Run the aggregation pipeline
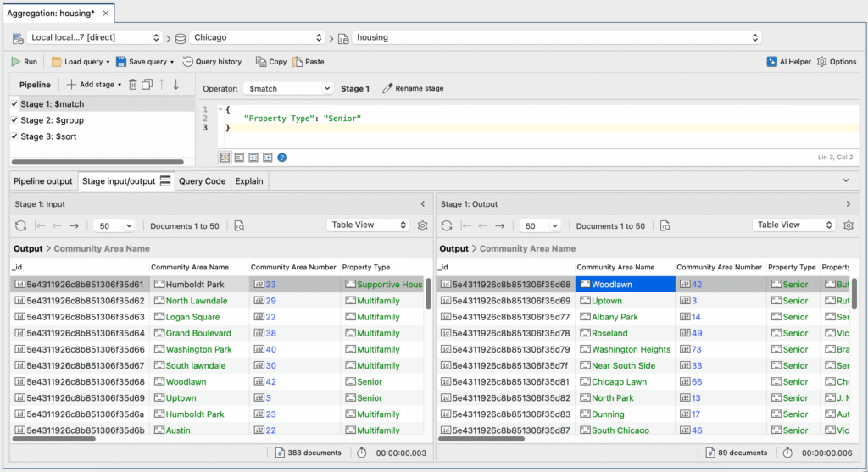 (25, 62)
